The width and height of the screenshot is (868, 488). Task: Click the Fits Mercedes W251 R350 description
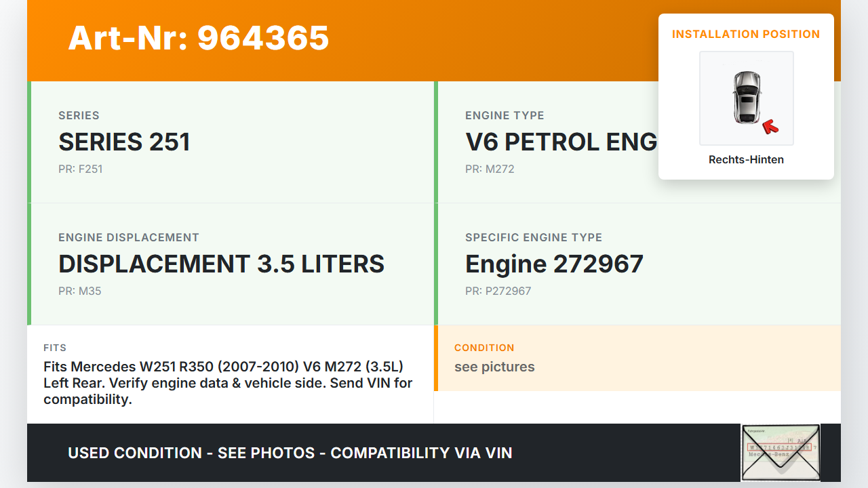coord(228,383)
